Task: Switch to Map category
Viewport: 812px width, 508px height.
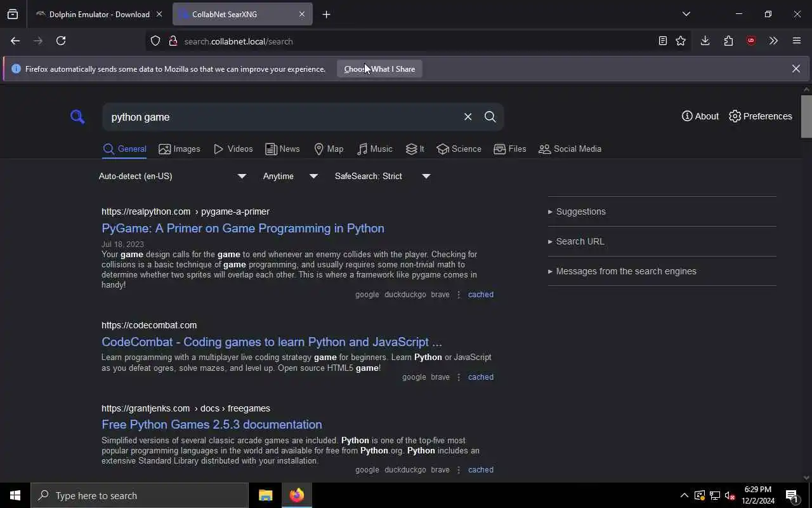Action: pyautogui.click(x=329, y=149)
